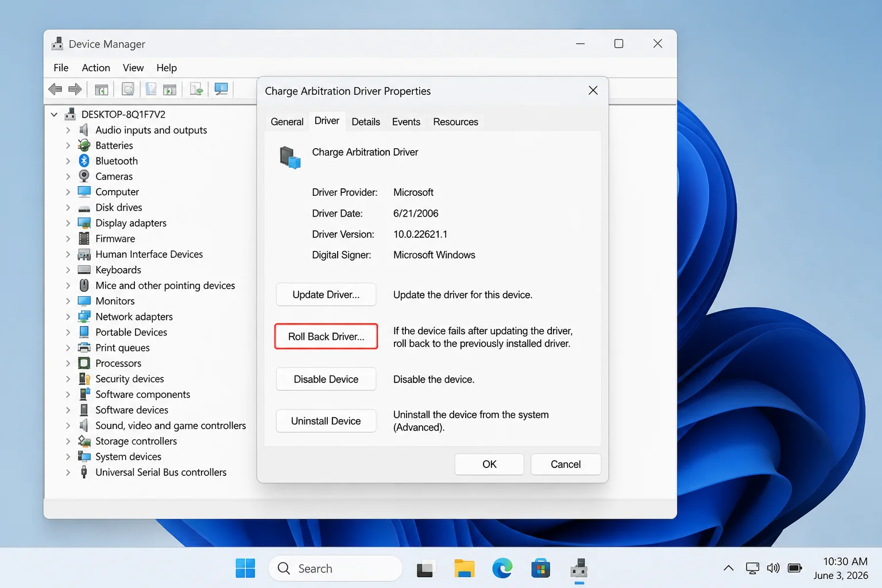Click the taskbar Search box
The height and width of the screenshot is (588, 882).
click(x=335, y=568)
